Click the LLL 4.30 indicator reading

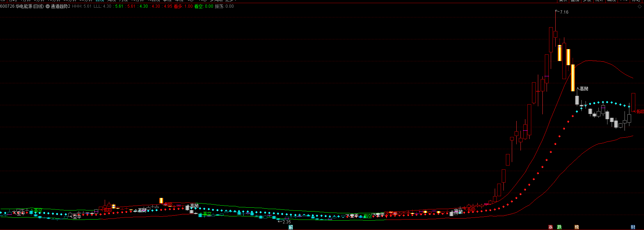pyautogui.click(x=102, y=6)
